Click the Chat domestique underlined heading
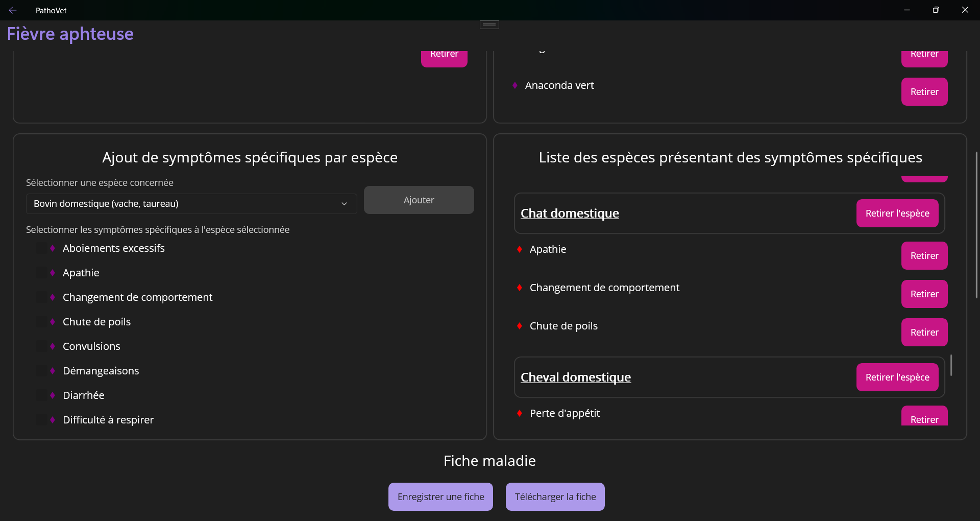 pos(570,214)
